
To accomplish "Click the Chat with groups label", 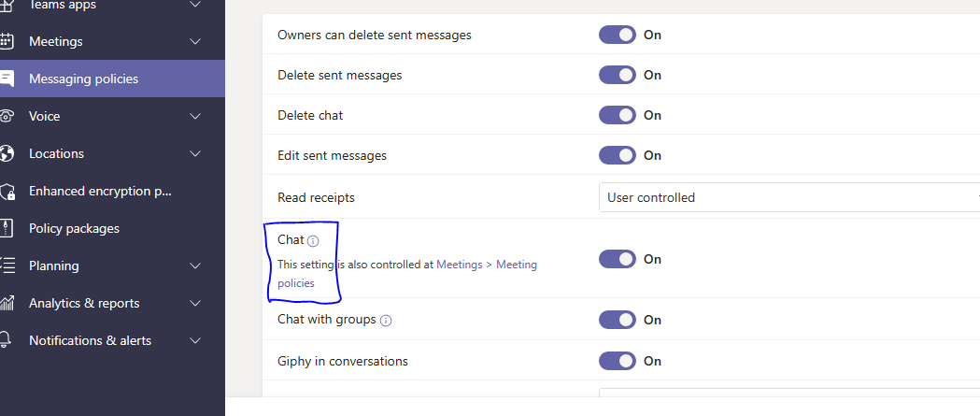I will point(326,319).
